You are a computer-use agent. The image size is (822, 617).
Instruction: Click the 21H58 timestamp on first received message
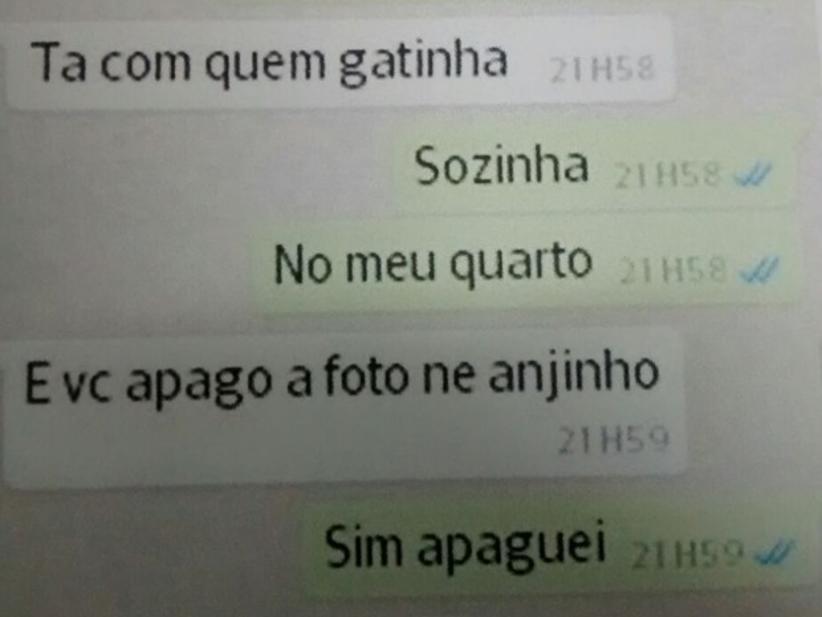coord(602,69)
